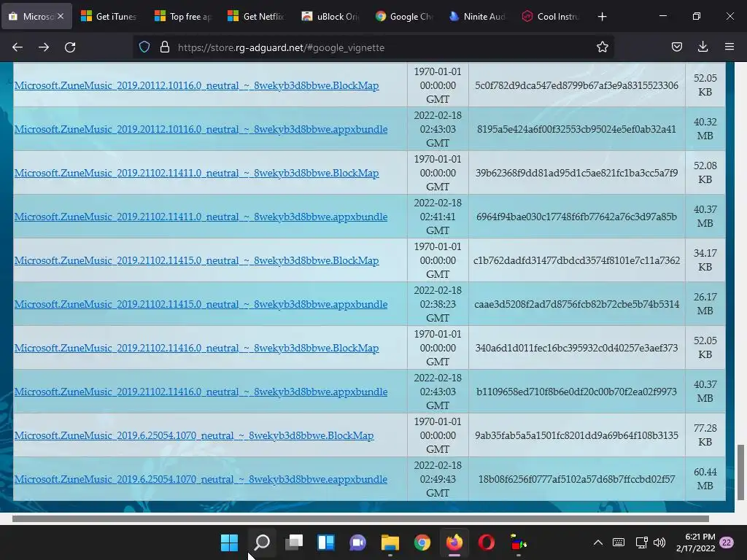The height and width of the screenshot is (560, 747).
Task: View site security padlock details
Action: [x=165, y=47]
